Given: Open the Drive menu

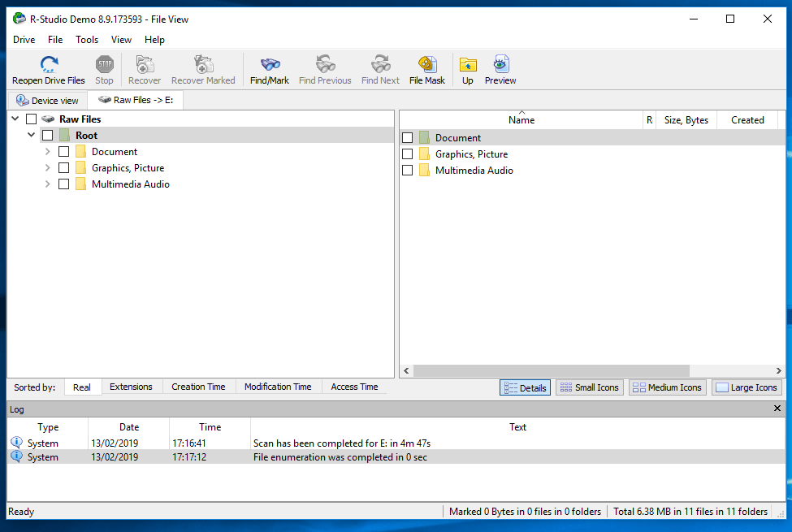Looking at the screenshot, I should click(24, 40).
